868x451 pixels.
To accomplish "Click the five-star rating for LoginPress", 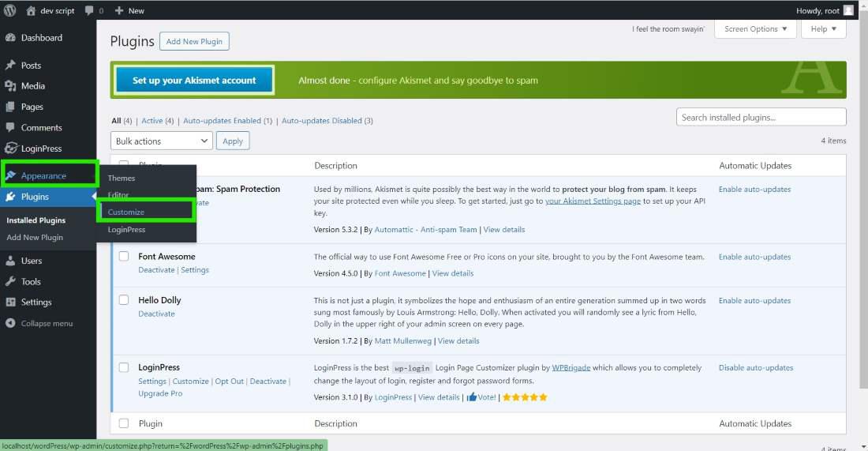I will coord(525,397).
